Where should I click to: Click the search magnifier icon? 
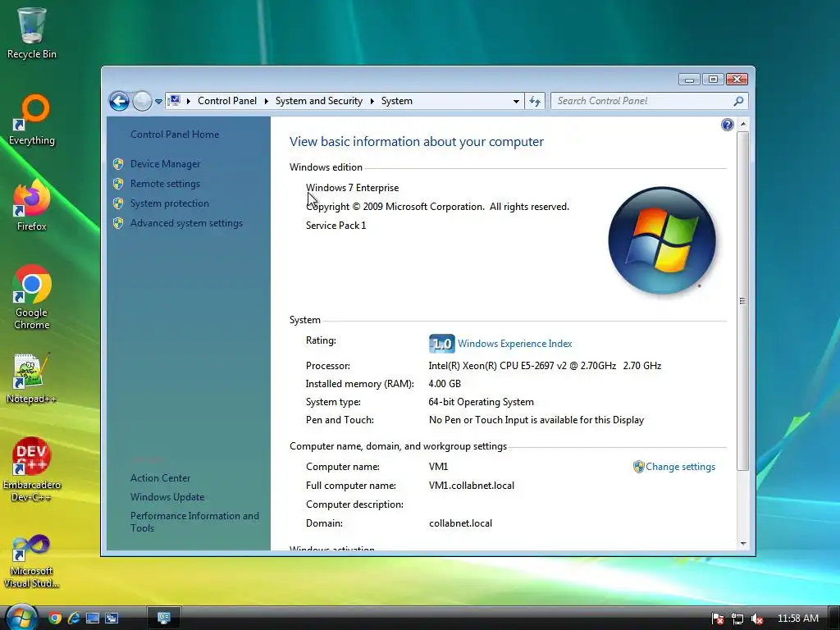[x=739, y=101]
